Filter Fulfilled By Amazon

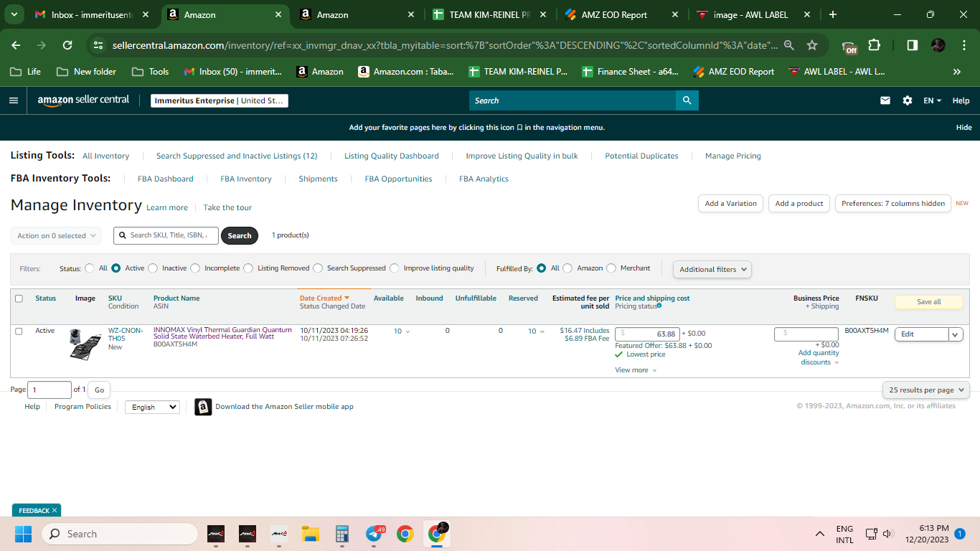pyautogui.click(x=567, y=268)
